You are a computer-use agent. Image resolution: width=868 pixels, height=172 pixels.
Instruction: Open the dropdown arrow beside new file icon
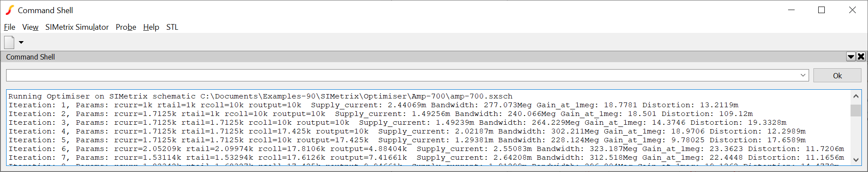[21, 42]
